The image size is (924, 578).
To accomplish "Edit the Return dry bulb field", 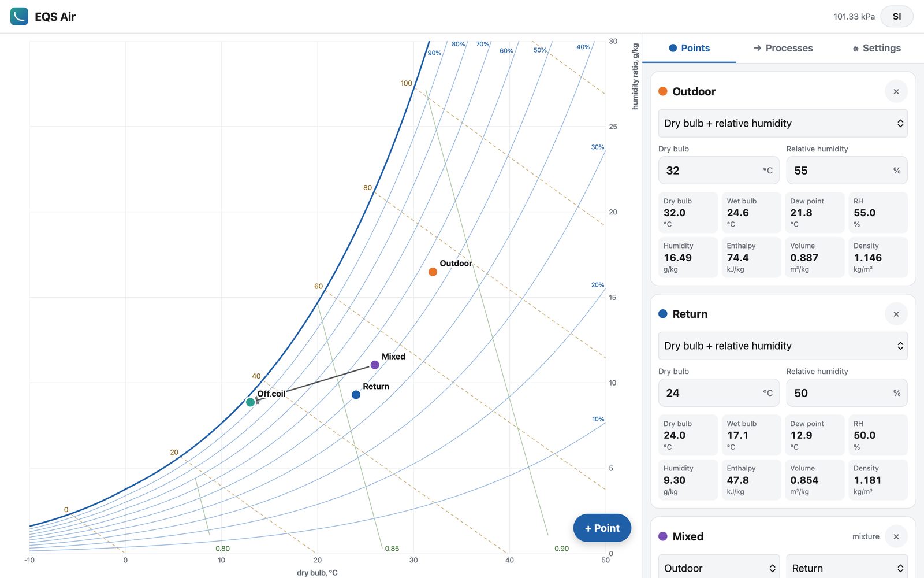I will click(x=719, y=393).
